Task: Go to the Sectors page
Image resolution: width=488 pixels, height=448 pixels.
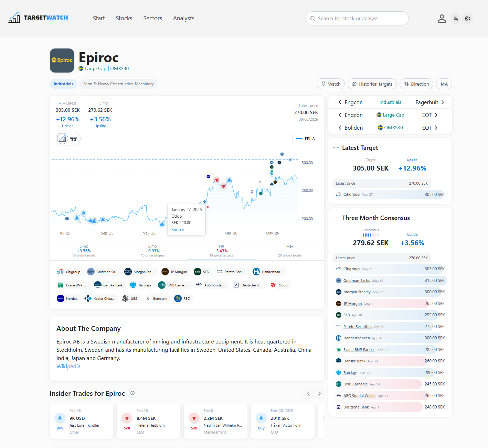Action: pyautogui.click(x=152, y=18)
